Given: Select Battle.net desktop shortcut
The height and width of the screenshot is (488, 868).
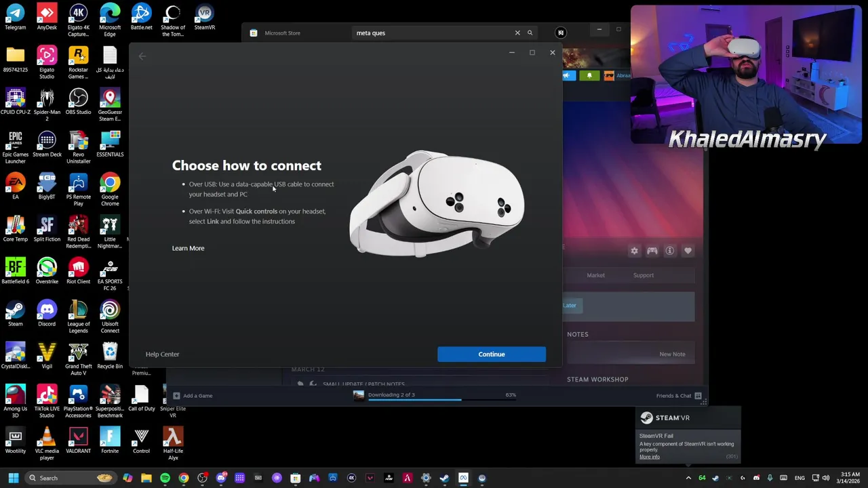Looking at the screenshot, I should (141, 18).
